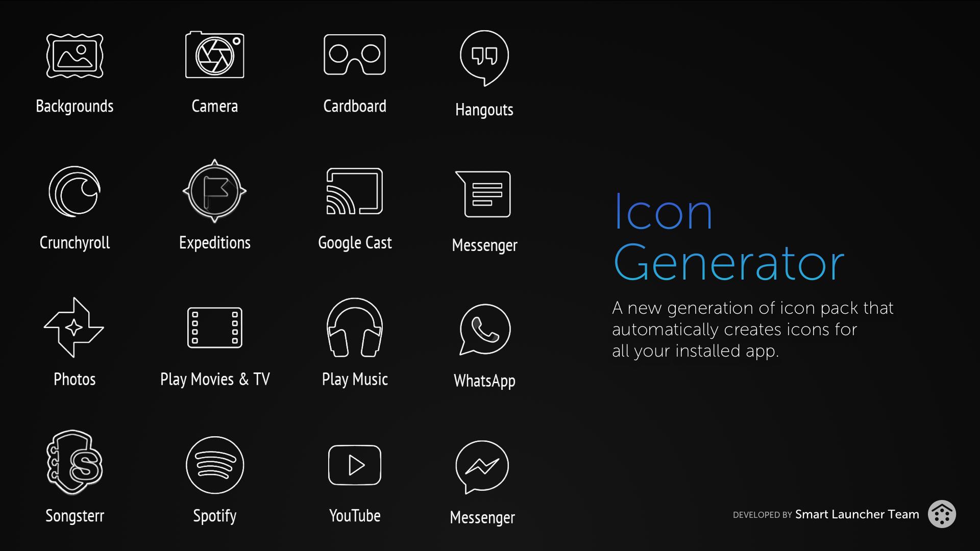Select the Play Movies & TV icon

click(x=214, y=329)
